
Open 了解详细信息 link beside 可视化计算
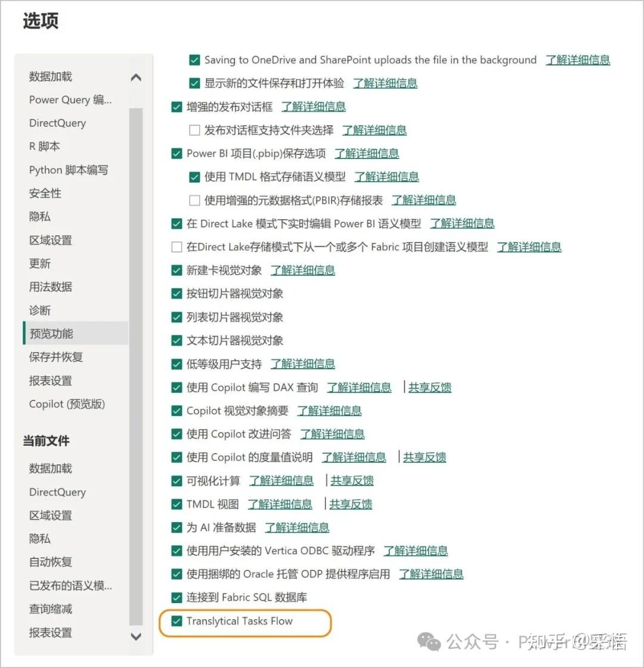click(x=281, y=480)
